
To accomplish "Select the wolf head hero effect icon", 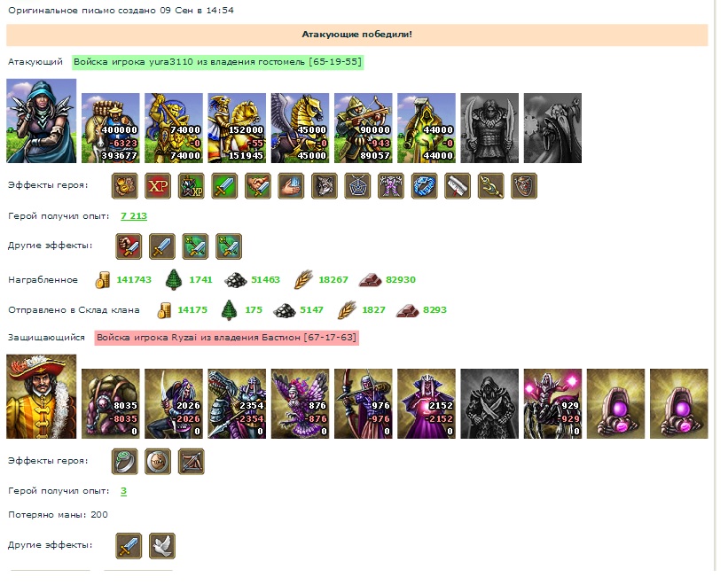I will (324, 185).
